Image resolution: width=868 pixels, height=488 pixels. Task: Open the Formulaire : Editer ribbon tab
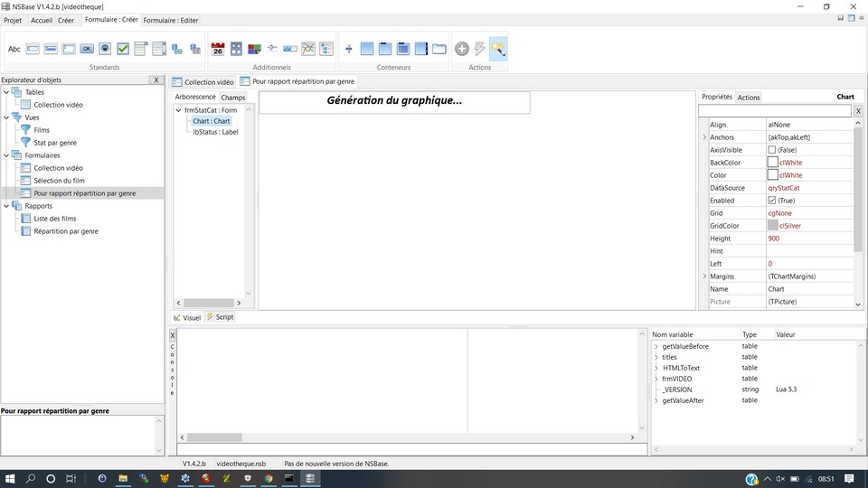coord(171,20)
